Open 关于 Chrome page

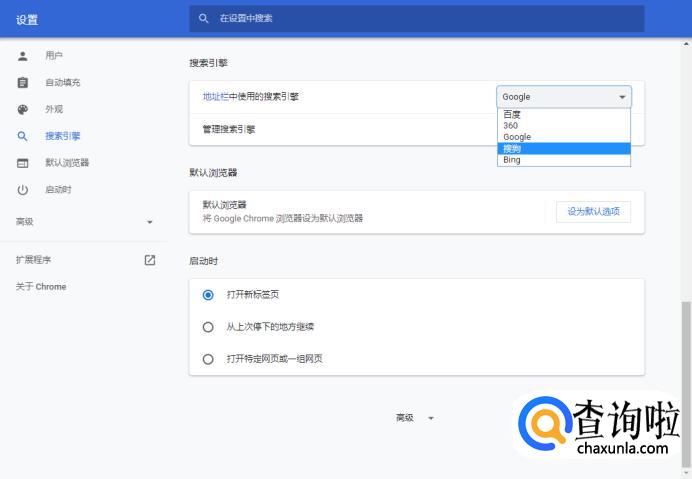tap(41, 287)
